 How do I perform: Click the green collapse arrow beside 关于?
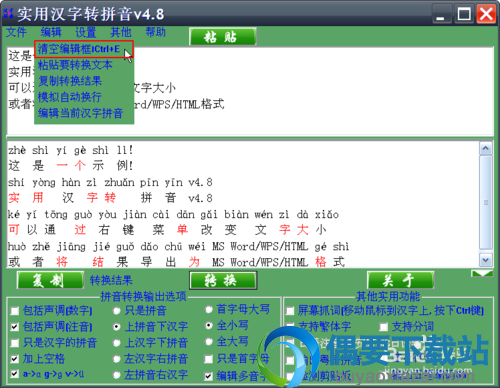coord(482,274)
